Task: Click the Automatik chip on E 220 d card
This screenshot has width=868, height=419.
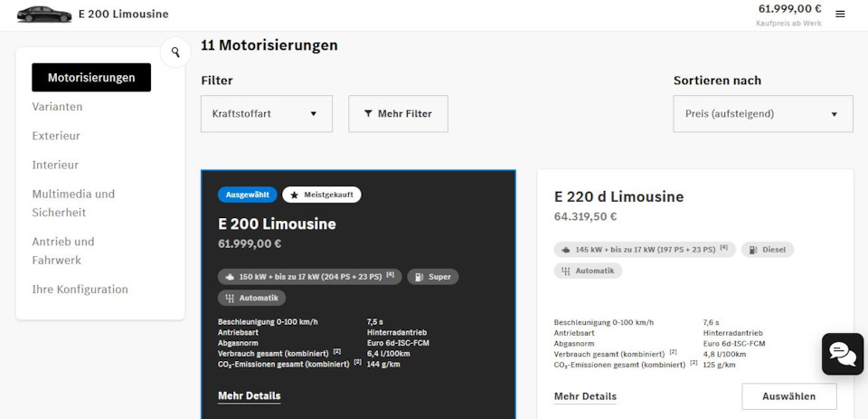Action: pyautogui.click(x=588, y=271)
